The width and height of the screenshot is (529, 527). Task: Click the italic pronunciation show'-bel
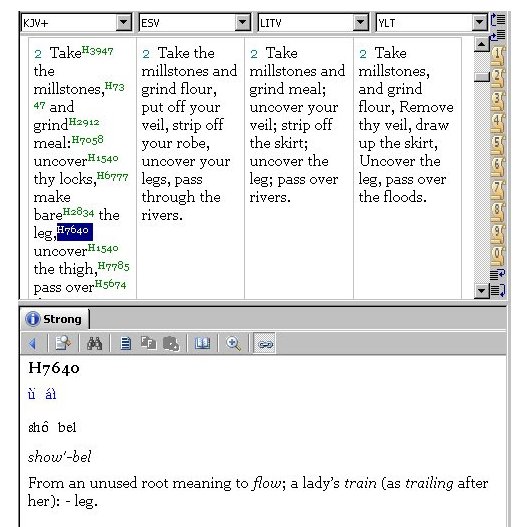coord(60,457)
